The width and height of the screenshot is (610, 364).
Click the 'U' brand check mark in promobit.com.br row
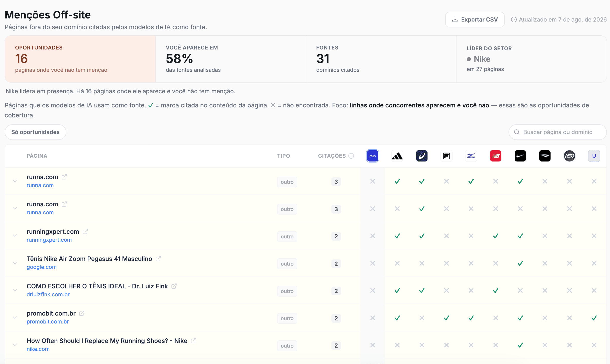point(594,318)
